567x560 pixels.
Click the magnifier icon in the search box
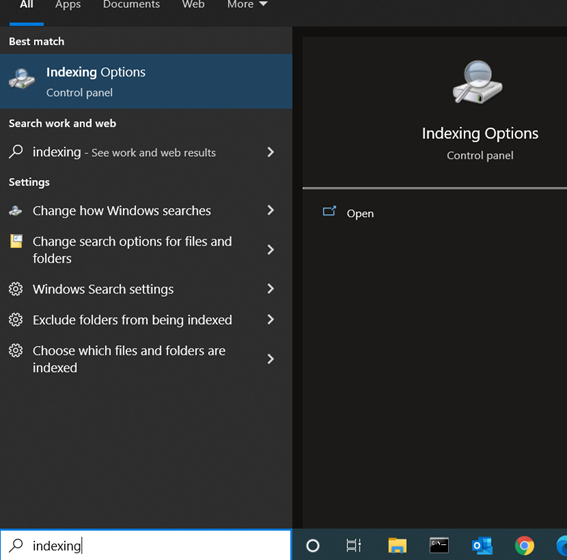(x=16, y=545)
